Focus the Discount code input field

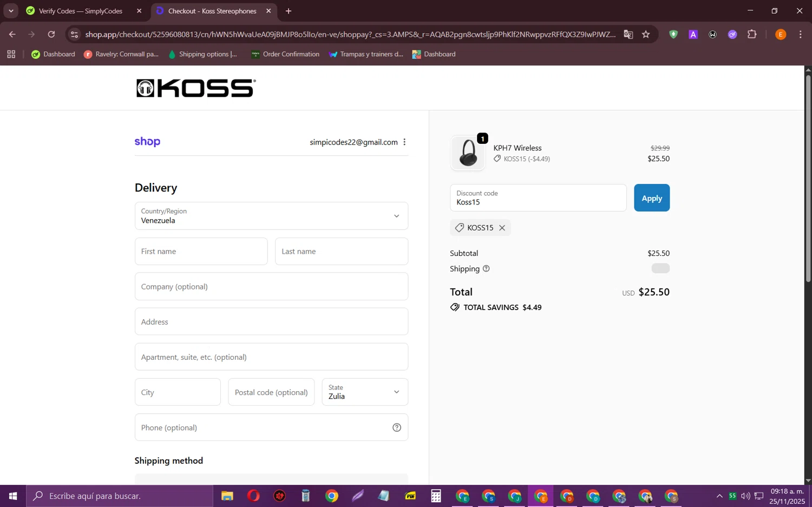pos(538,198)
